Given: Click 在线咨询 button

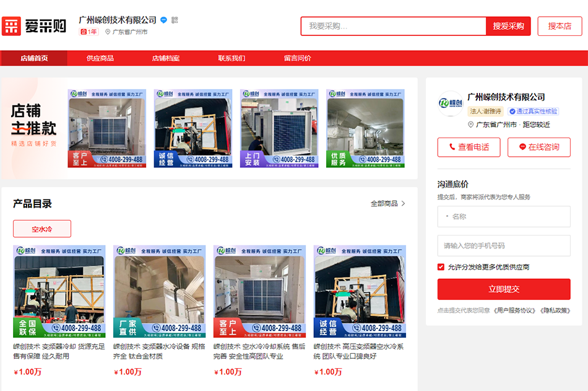Looking at the screenshot, I should coord(539,147).
